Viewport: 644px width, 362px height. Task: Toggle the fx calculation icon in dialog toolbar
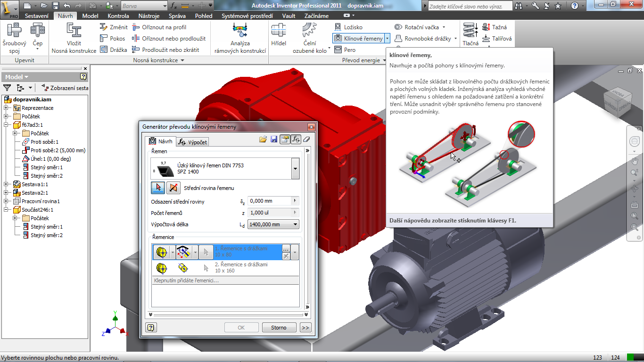(296, 139)
